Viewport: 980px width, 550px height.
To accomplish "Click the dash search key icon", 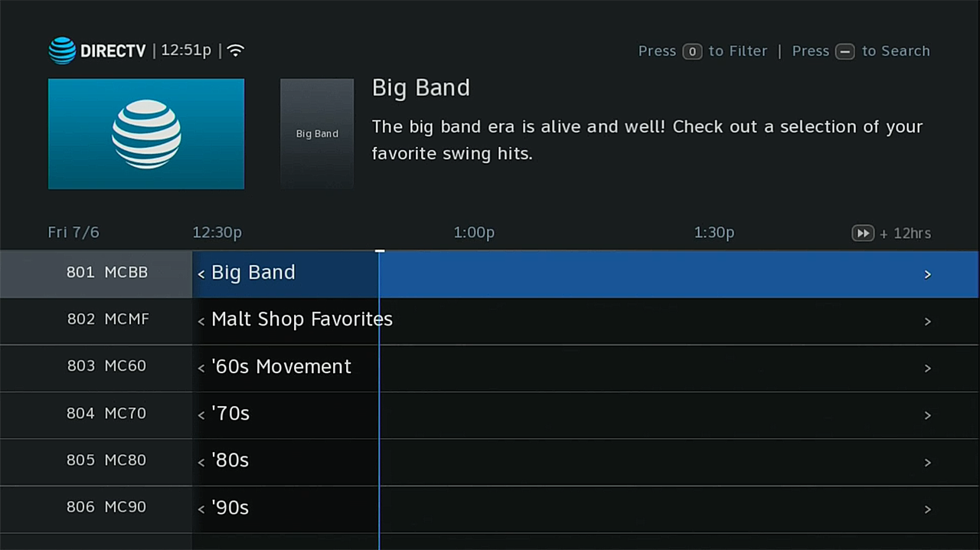I will click(844, 51).
